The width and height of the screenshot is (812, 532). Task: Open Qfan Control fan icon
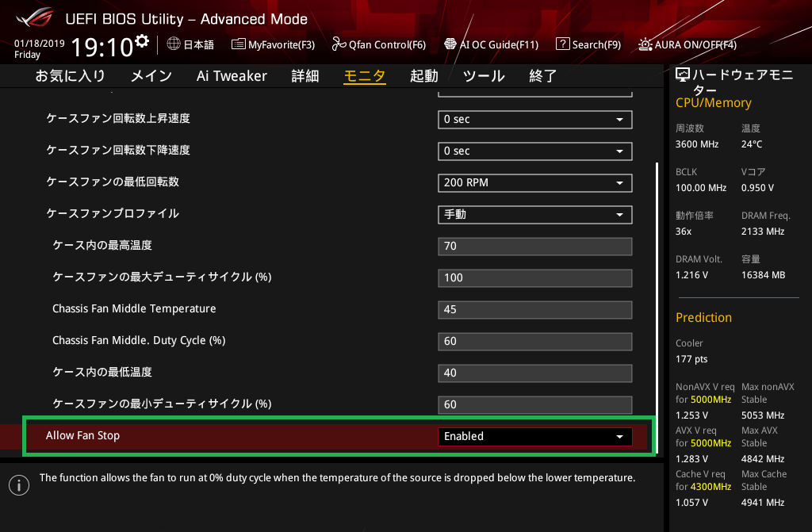tap(339, 44)
